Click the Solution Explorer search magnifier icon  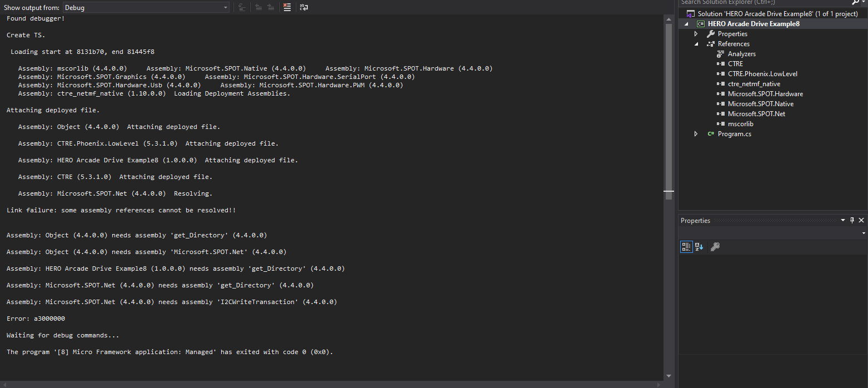pos(855,2)
